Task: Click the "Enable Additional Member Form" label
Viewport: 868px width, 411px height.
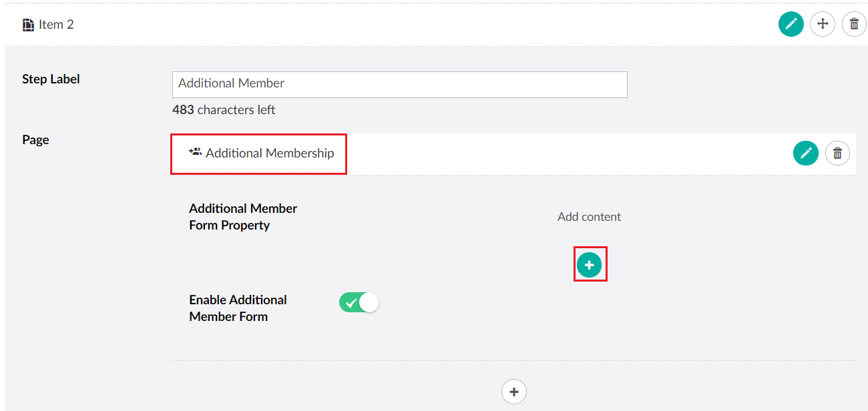Action: [238, 308]
